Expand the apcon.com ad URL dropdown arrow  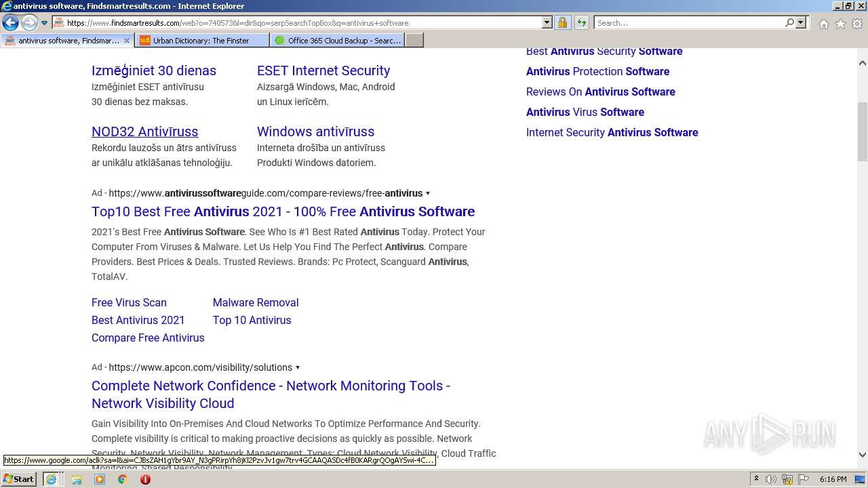[x=298, y=367]
